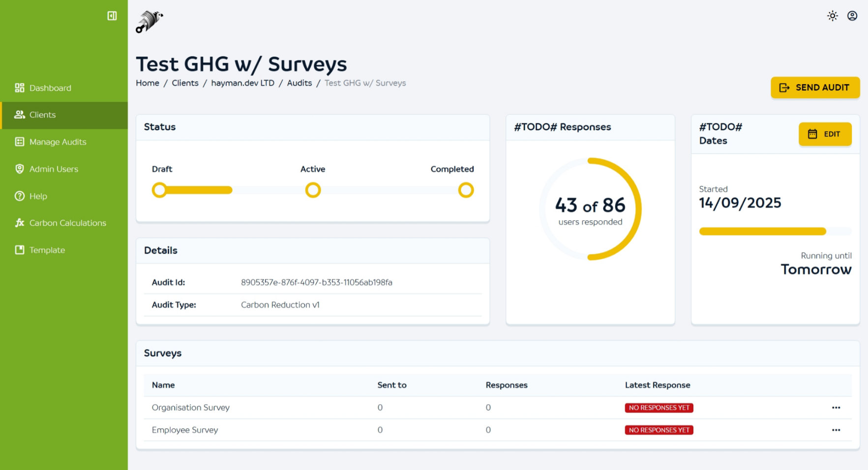Click the Organisation Survey name
This screenshot has height=470, width=868.
pyautogui.click(x=191, y=408)
